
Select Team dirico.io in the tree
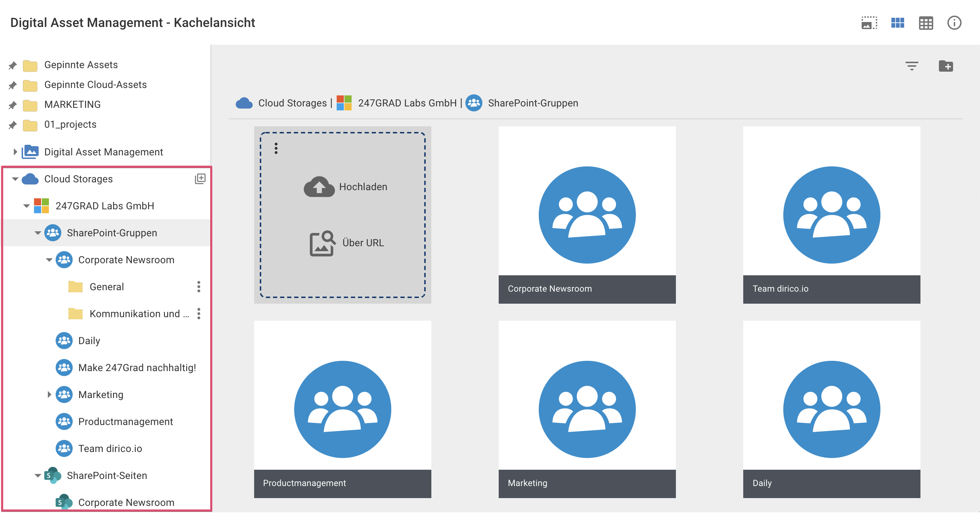tap(110, 449)
